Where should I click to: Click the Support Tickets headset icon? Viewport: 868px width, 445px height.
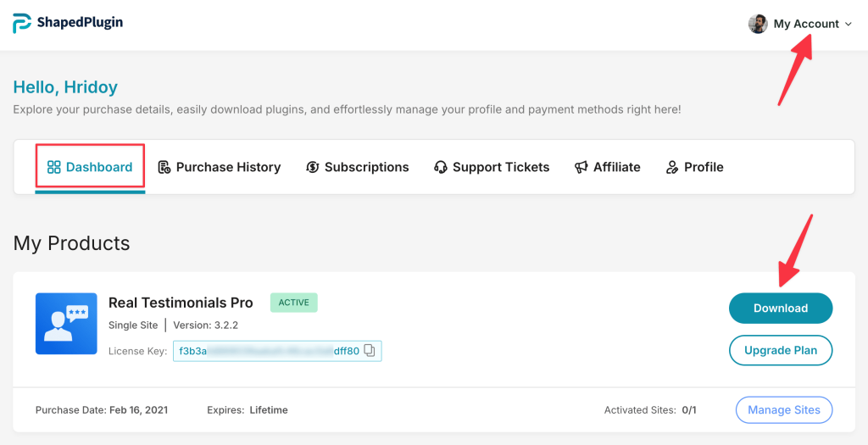[441, 167]
